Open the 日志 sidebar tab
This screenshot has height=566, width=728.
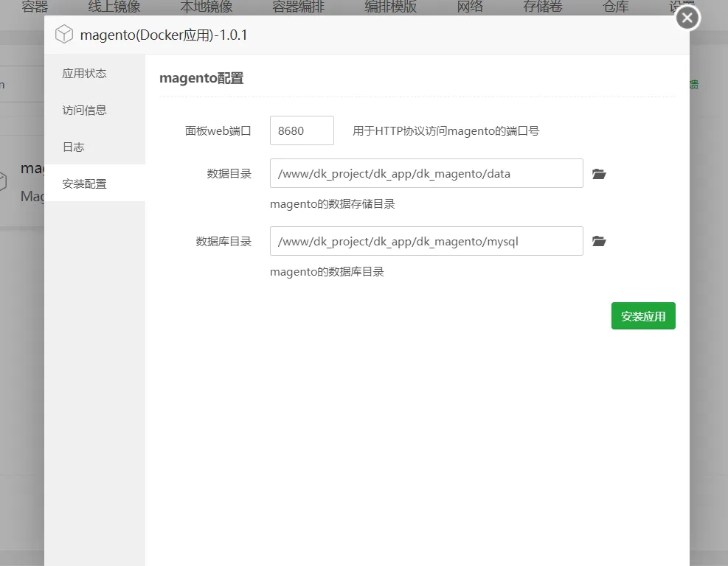click(94, 147)
